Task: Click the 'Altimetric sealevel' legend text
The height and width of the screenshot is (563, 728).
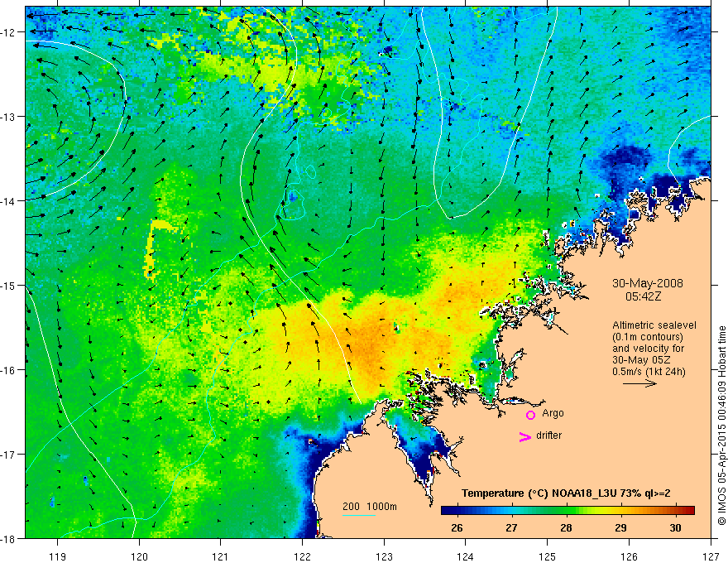Action: [654, 325]
